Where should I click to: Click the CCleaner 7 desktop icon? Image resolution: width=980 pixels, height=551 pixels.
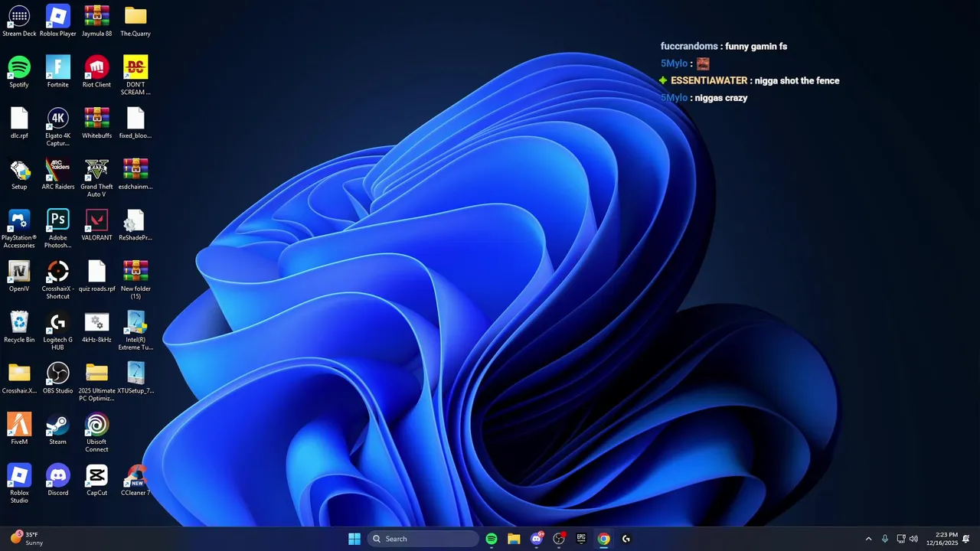click(136, 481)
